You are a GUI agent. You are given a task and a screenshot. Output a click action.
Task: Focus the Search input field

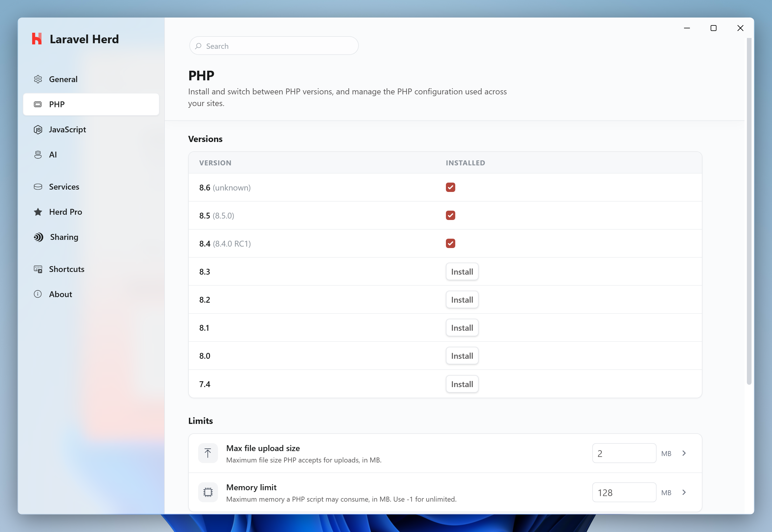tap(274, 46)
